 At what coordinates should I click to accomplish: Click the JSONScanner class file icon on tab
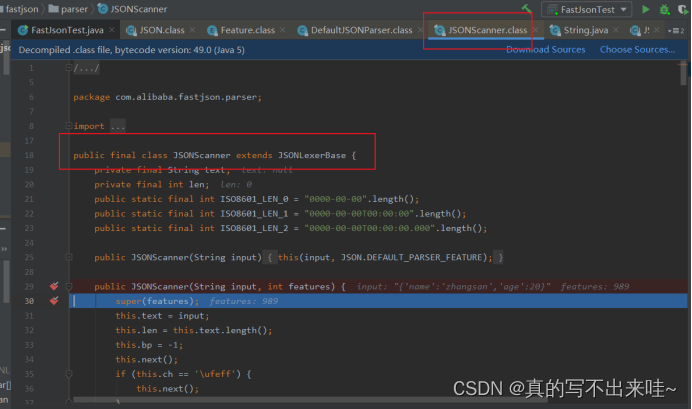click(439, 30)
